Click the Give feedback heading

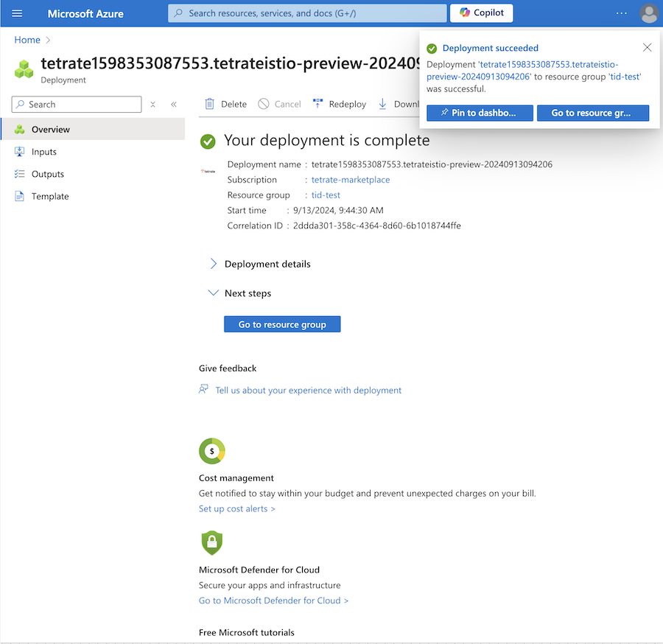click(228, 368)
